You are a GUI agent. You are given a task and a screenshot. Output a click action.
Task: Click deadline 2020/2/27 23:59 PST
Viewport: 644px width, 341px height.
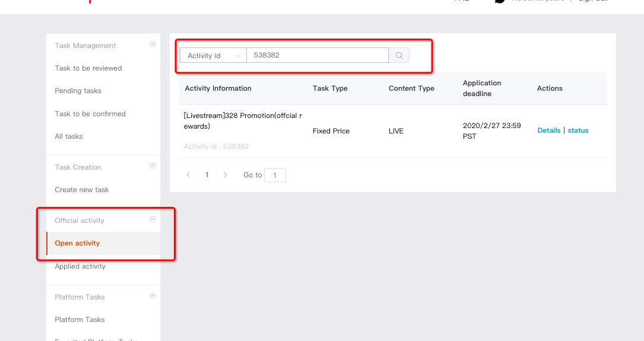click(491, 131)
